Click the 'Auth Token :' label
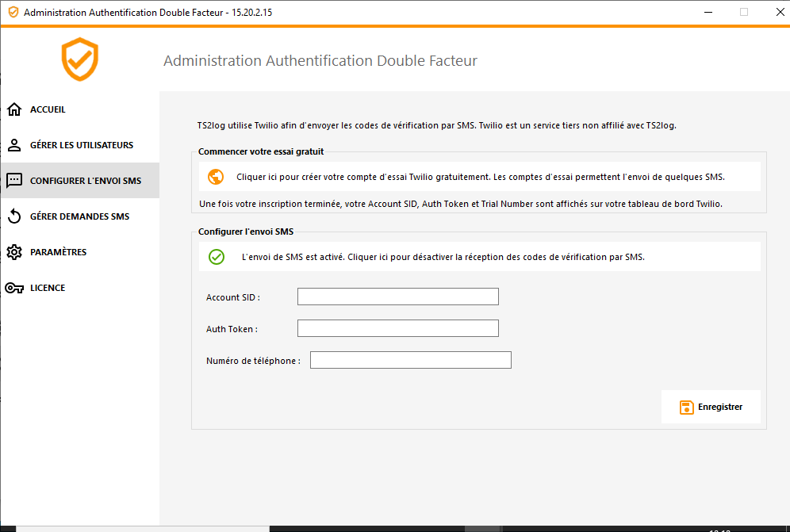Screen dimensions: 790x532 (232, 330)
